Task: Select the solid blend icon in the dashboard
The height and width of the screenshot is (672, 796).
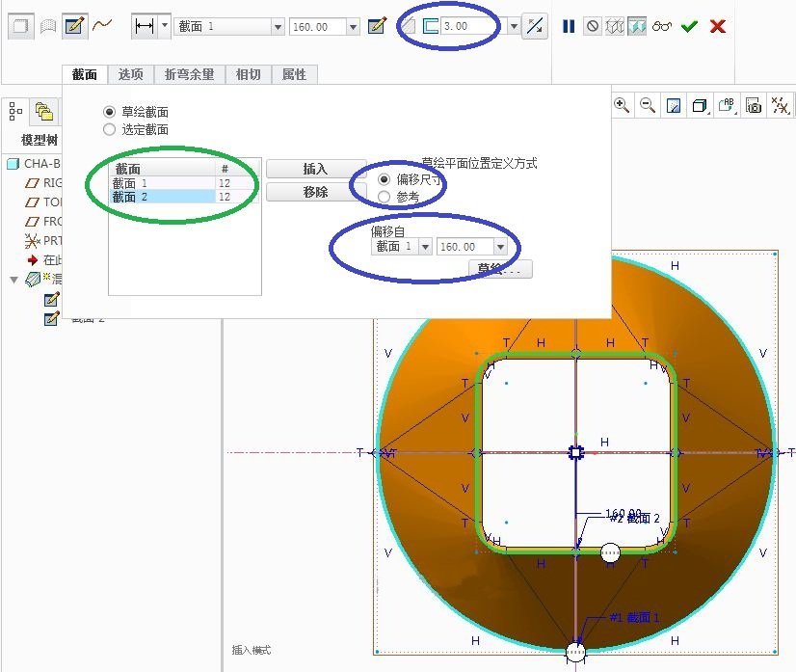Action: click(x=21, y=26)
